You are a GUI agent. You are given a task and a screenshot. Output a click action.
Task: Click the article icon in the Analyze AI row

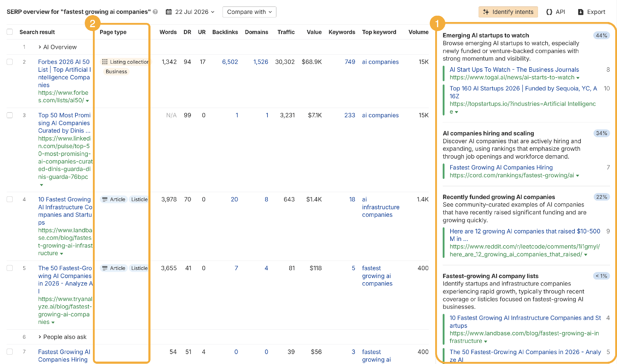tap(105, 268)
